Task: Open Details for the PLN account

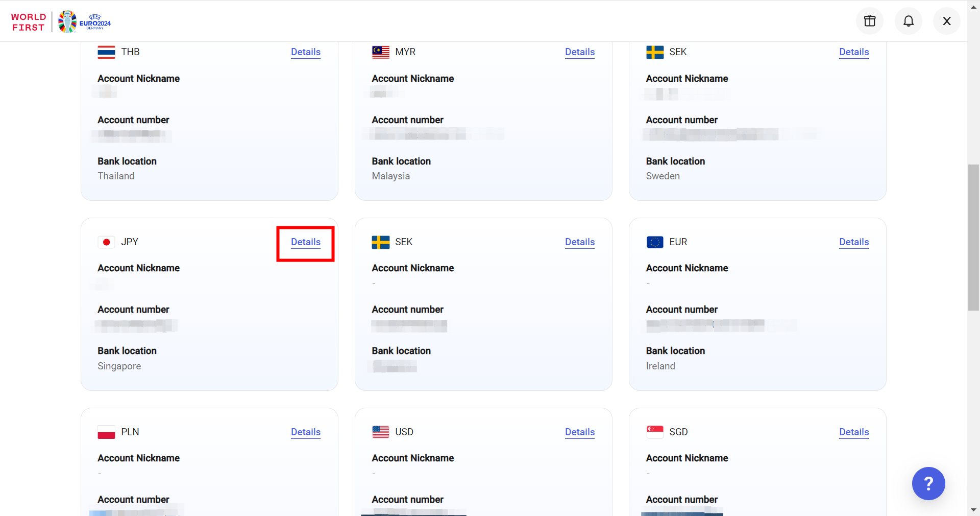Action: [306, 432]
